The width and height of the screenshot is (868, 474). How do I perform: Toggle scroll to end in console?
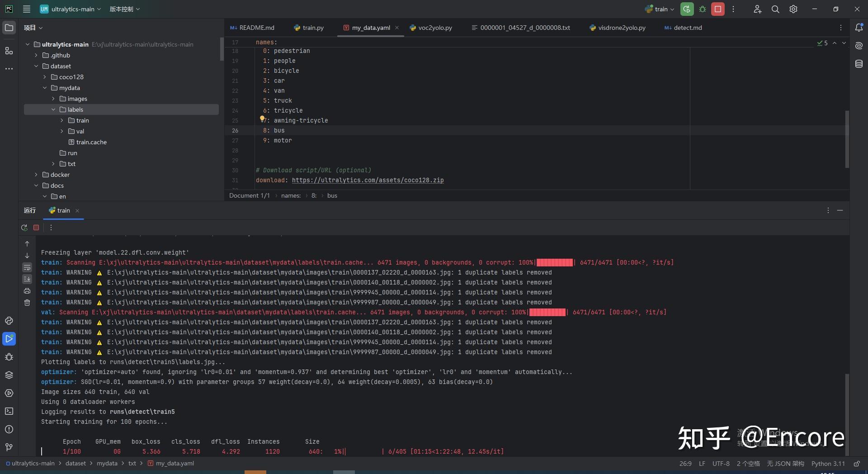click(27, 279)
